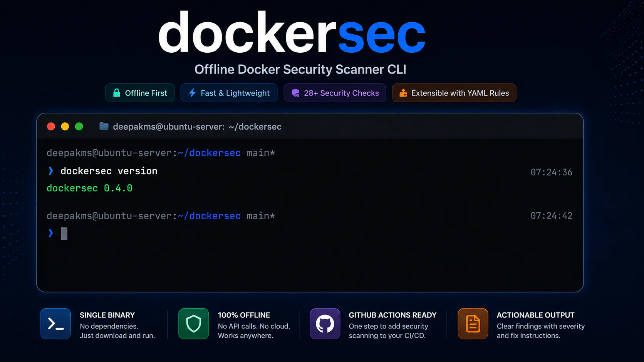Click the ACTIONABLE OUTPUT heading
644x362 pixels.
coord(535,315)
